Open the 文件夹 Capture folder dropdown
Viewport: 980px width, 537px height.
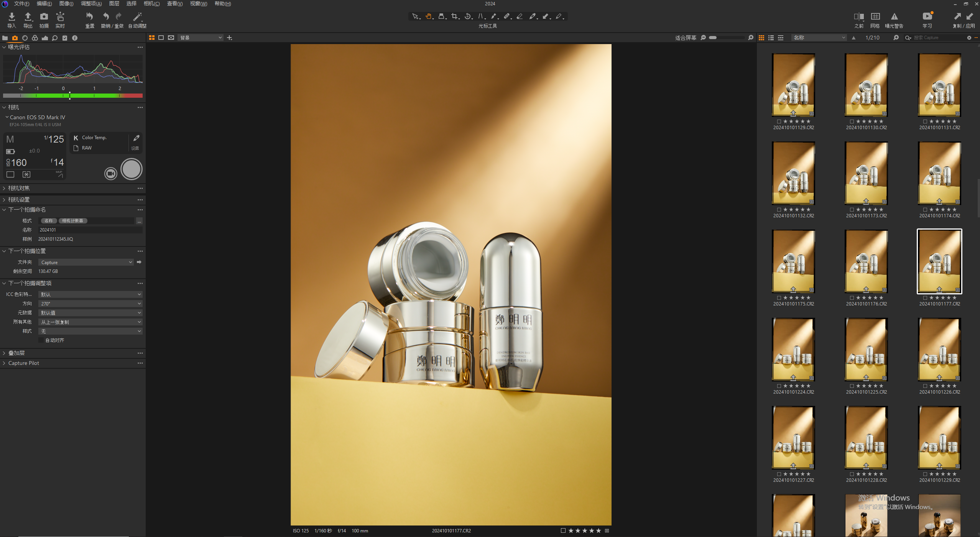tap(86, 262)
